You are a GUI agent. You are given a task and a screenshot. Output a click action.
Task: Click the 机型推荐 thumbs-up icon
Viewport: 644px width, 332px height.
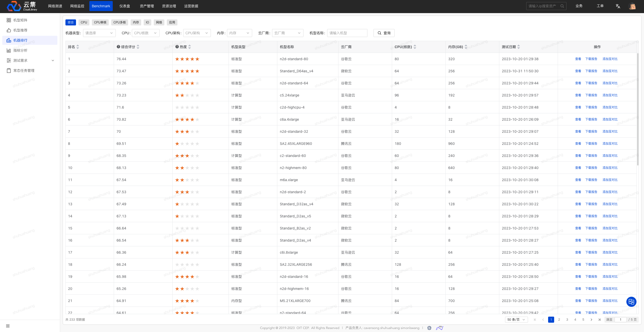point(9,30)
